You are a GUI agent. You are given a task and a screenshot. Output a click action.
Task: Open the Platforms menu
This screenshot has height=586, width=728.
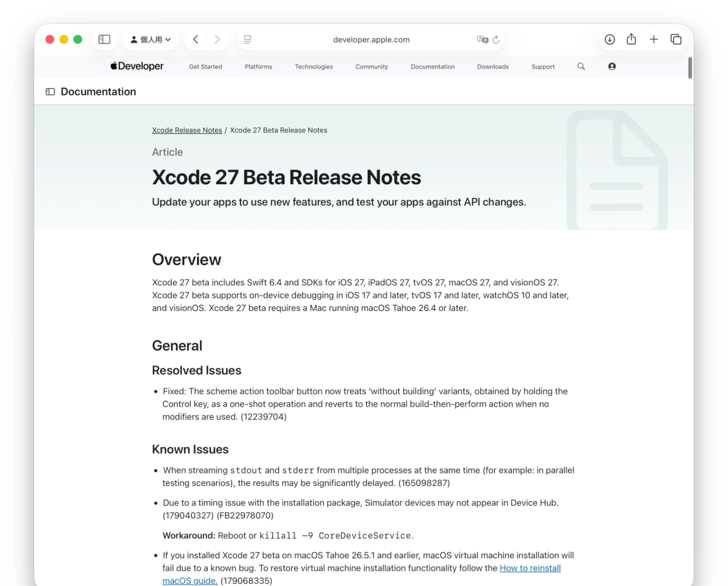(258, 67)
